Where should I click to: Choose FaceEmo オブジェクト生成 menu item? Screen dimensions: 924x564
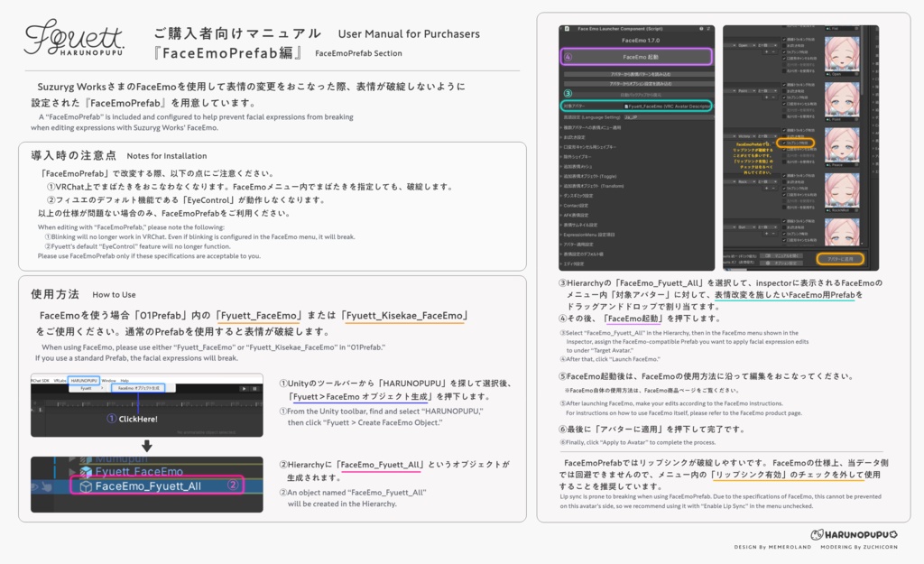click(x=138, y=388)
